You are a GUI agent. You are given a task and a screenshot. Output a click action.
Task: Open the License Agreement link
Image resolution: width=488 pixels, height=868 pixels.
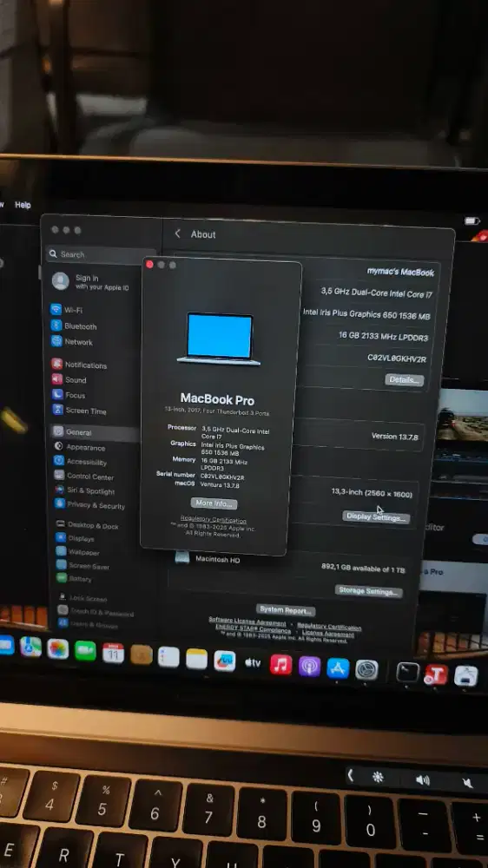click(328, 634)
